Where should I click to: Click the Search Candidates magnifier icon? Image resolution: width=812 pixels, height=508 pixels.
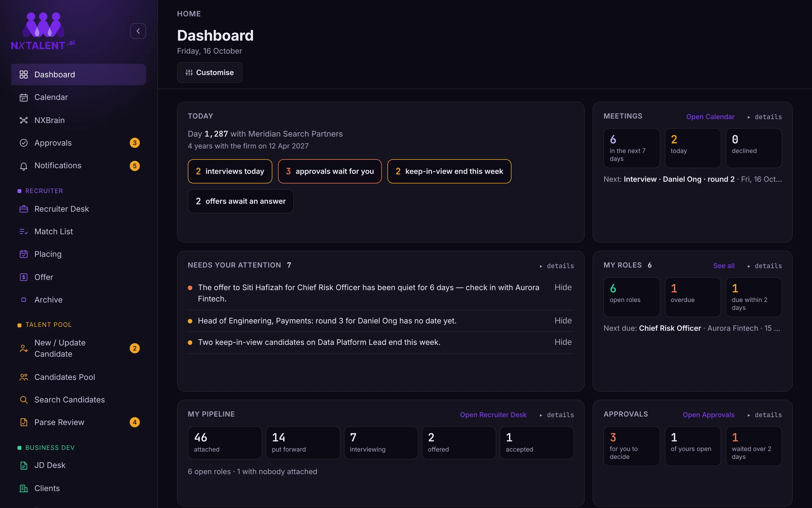[x=24, y=400]
